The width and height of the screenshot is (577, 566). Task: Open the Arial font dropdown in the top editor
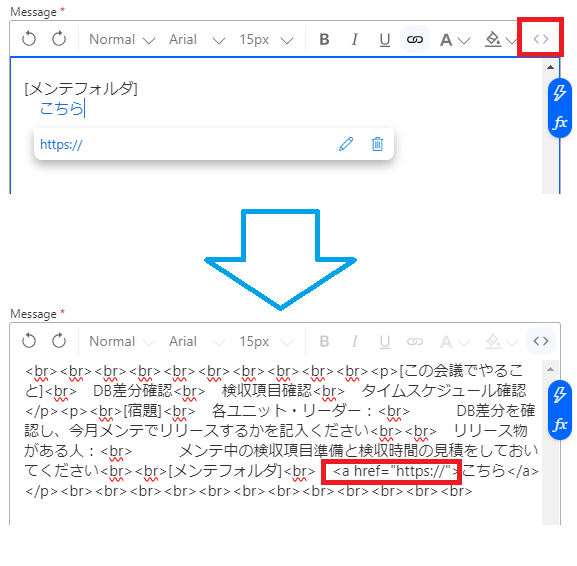[x=197, y=39]
